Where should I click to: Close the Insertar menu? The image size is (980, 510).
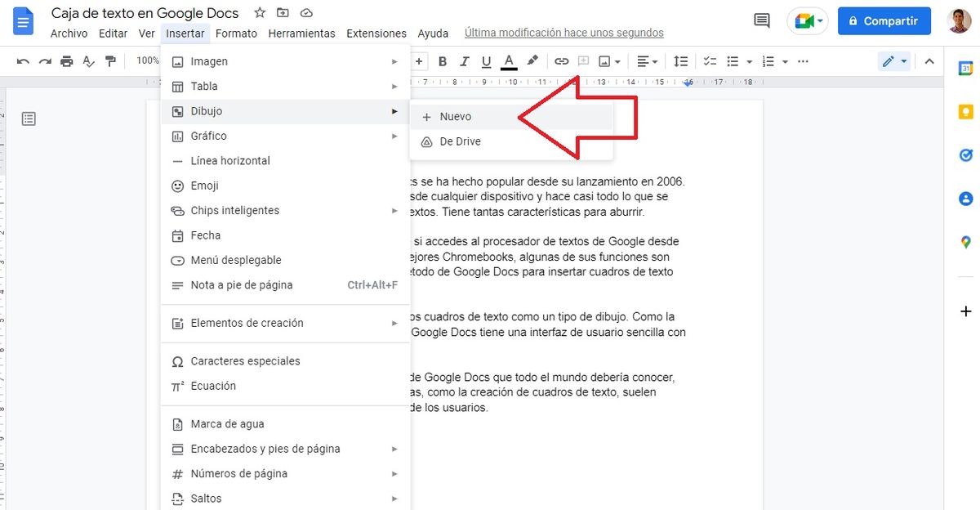(185, 34)
